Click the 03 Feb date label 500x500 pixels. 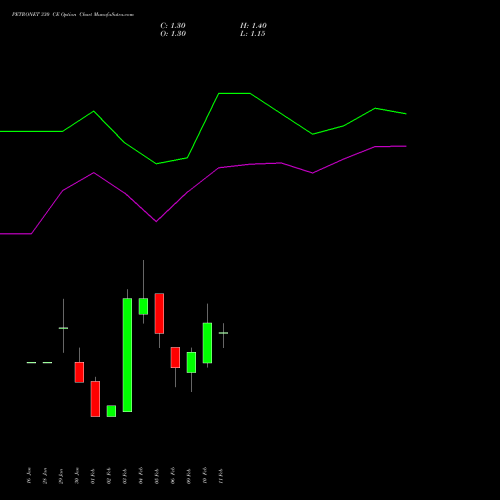125,476
